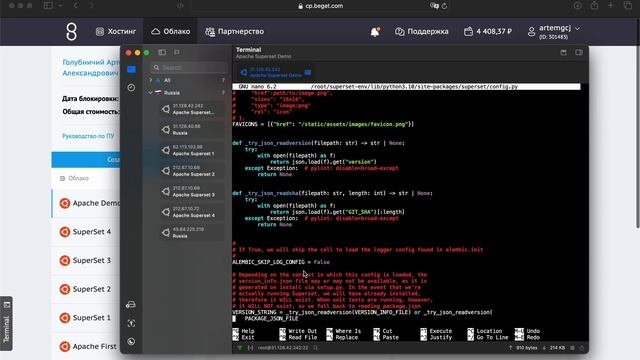This screenshot has width=640, height=360.
Task: Close the Apache Superset Demo terminal tab badge
Action: [308, 72]
